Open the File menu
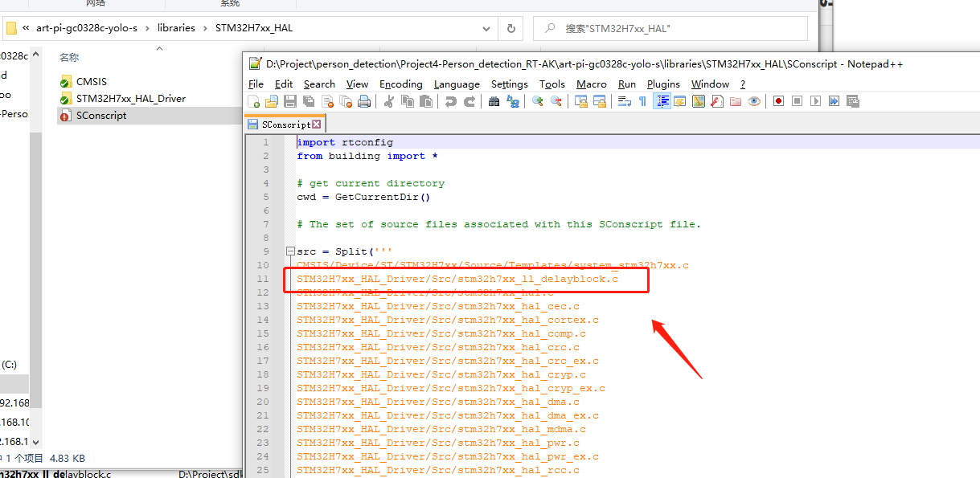Screen dimensions: 980x478 pos(256,84)
